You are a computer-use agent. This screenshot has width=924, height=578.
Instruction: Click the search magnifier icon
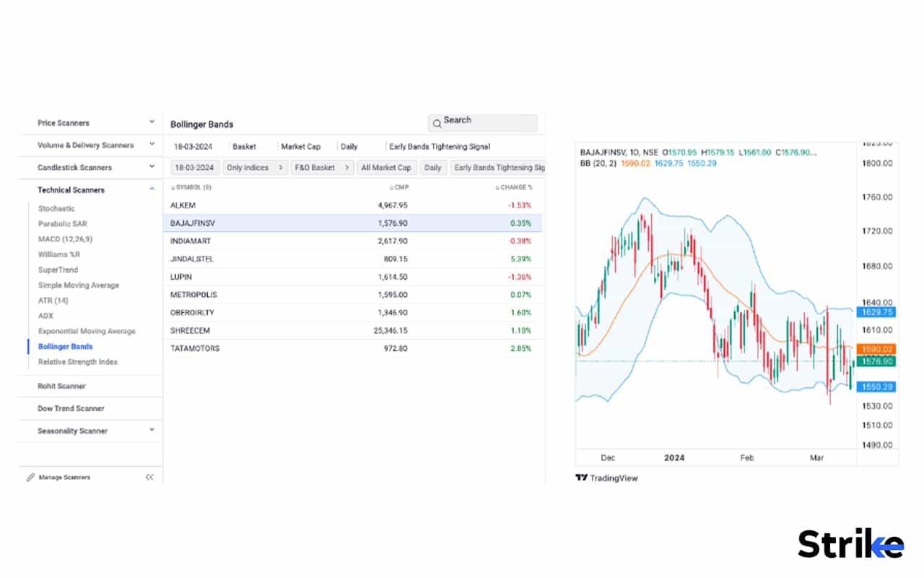437,124
